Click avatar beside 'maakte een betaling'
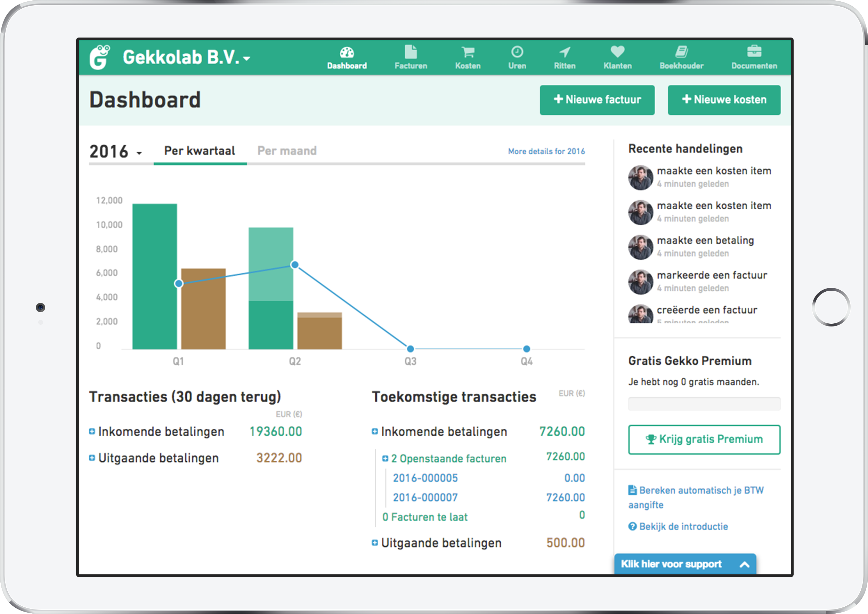The width and height of the screenshot is (868, 614). tap(640, 247)
